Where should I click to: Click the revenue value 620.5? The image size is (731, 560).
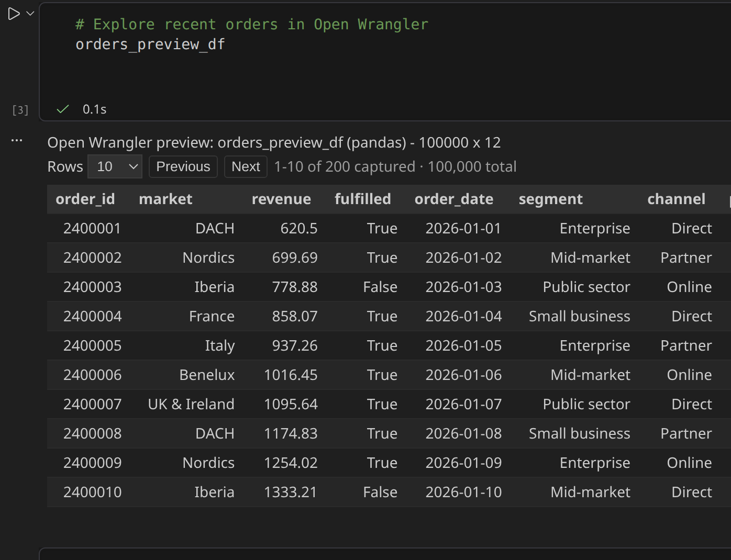point(299,228)
